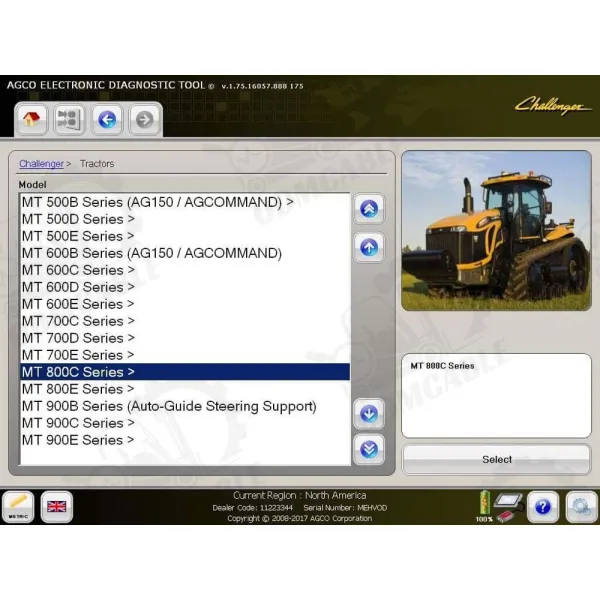The height and width of the screenshot is (600, 600).
Task: Choose MT 900B Series Auto-Guide Steering Support
Action: click(169, 406)
